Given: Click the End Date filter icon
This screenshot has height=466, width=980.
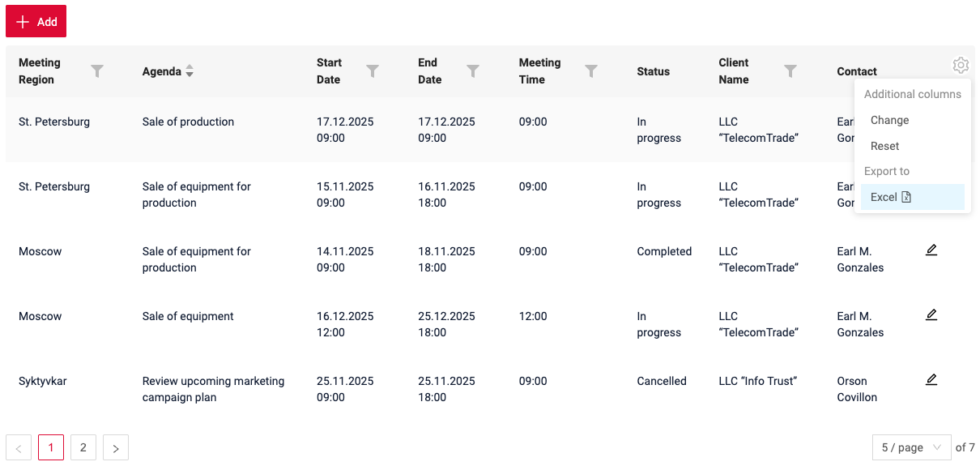Looking at the screenshot, I should click(x=473, y=71).
